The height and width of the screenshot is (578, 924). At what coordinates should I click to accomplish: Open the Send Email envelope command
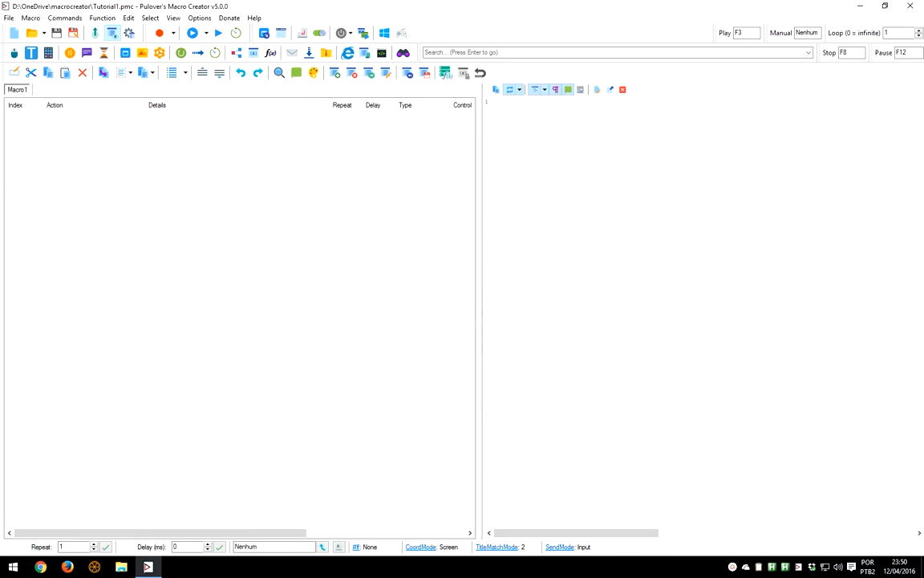tap(292, 53)
